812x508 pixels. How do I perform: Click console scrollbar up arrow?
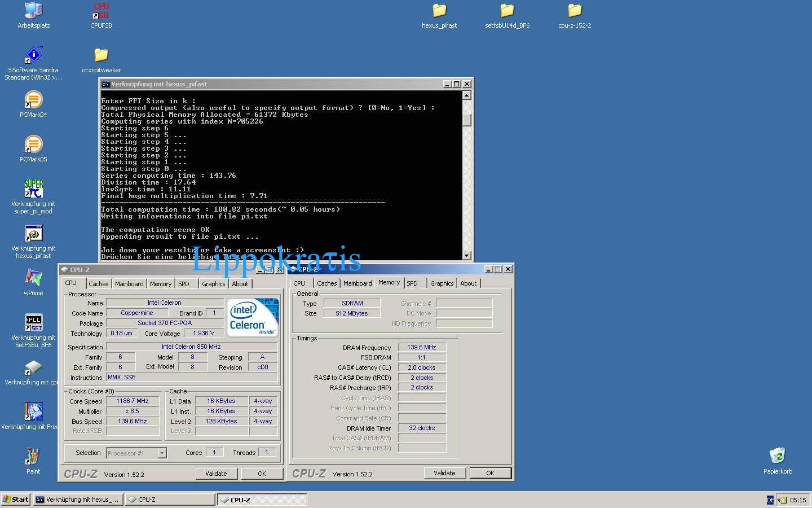pos(466,95)
